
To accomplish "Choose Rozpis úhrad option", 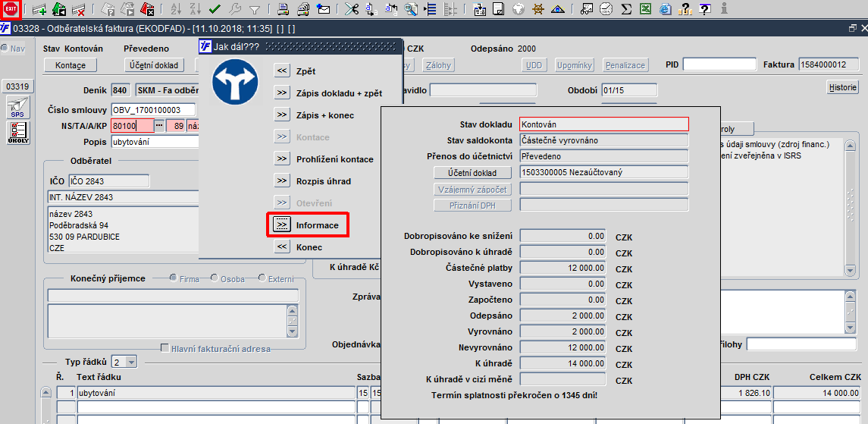I will coord(282,181).
